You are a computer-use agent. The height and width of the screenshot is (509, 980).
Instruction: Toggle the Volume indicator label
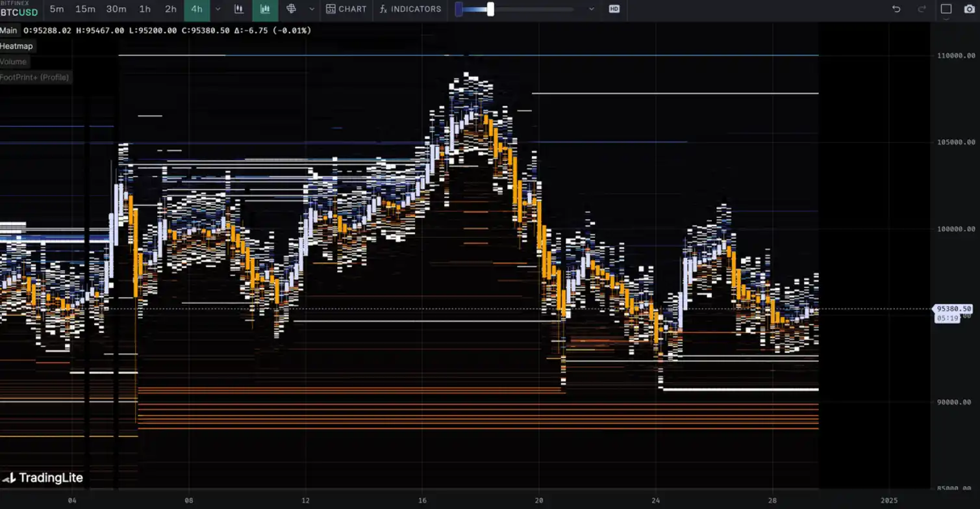tap(14, 62)
